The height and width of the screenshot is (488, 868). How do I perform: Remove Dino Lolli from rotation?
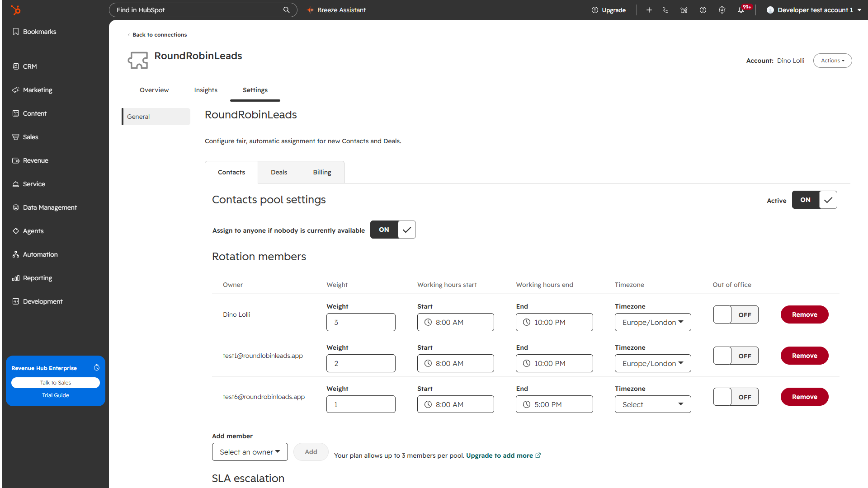click(x=804, y=314)
